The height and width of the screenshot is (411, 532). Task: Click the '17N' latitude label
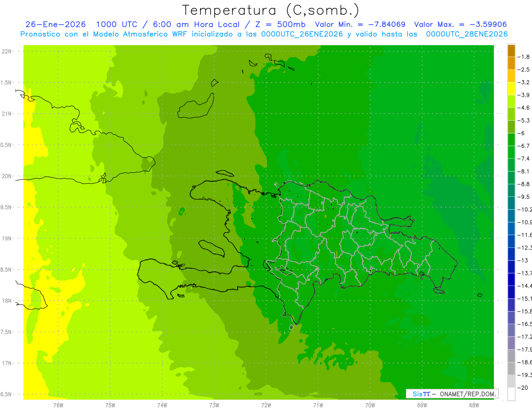click(x=7, y=363)
